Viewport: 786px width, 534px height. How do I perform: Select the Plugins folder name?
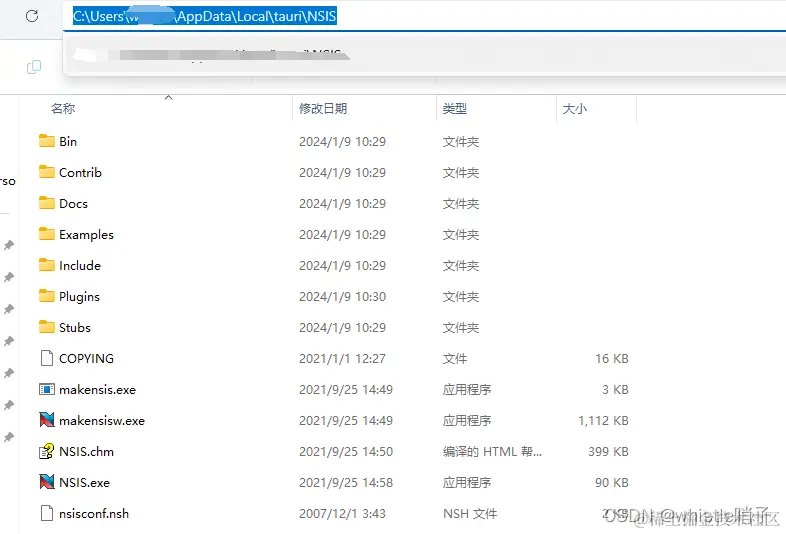(79, 296)
